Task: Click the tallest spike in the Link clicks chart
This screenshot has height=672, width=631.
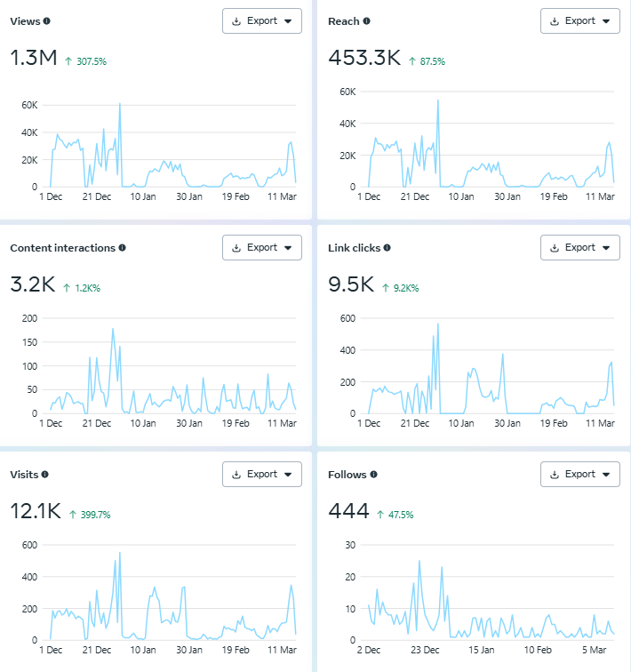Action: (x=438, y=324)
